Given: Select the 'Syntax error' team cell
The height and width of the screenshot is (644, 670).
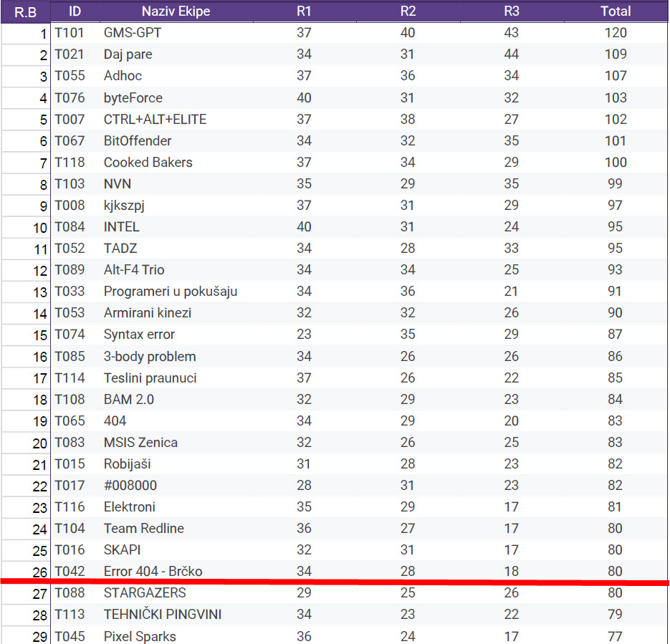Looking at the screenshot, I should point(139,335).
